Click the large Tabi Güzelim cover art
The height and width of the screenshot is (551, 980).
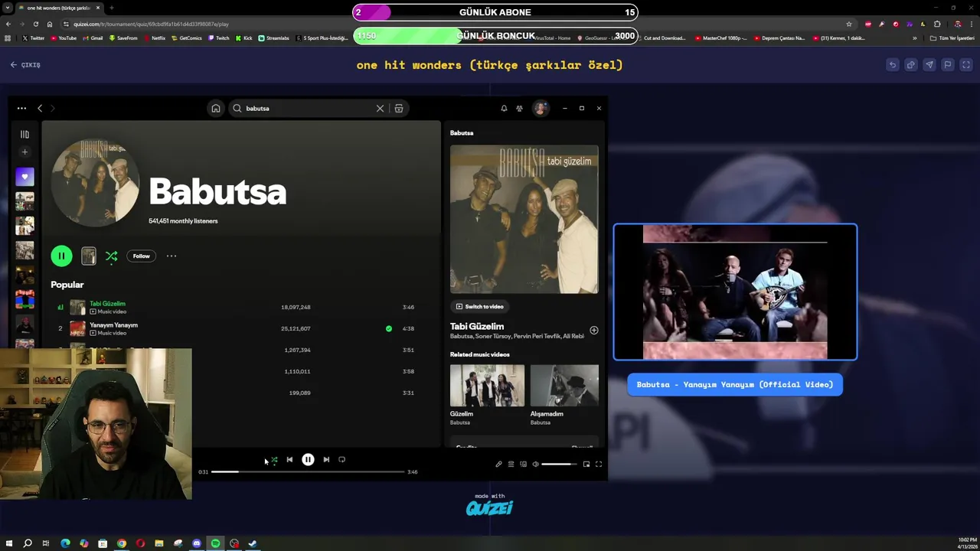[x=524, y=220]
